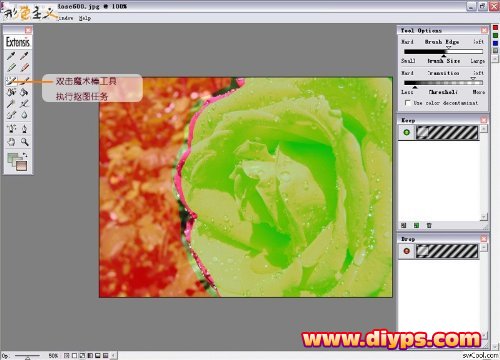
Task: Select the striped swatch in Keep panel
Action: [447, 132]
